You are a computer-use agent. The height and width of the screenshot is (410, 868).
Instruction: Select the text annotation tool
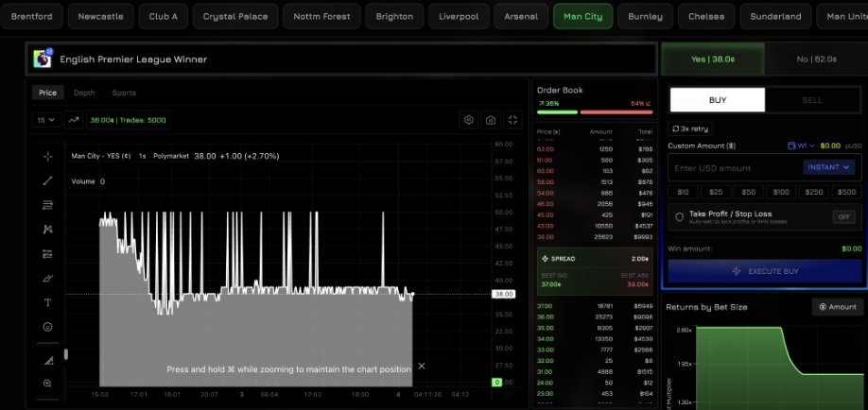pyautogui.click(x=47, y=302)
